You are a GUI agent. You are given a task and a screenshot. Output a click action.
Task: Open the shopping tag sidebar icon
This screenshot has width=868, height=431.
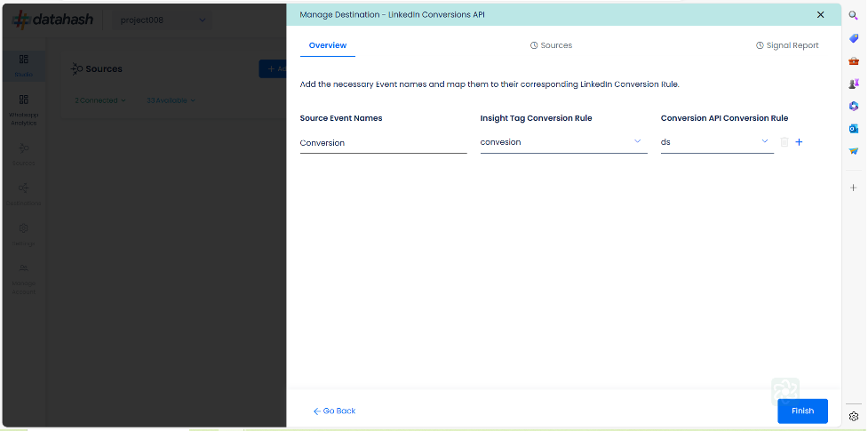pyautogui.click(x=854, y=38)
